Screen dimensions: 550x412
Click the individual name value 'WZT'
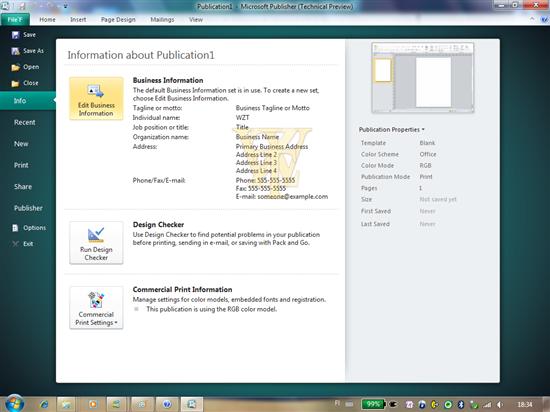click(242, 117)
